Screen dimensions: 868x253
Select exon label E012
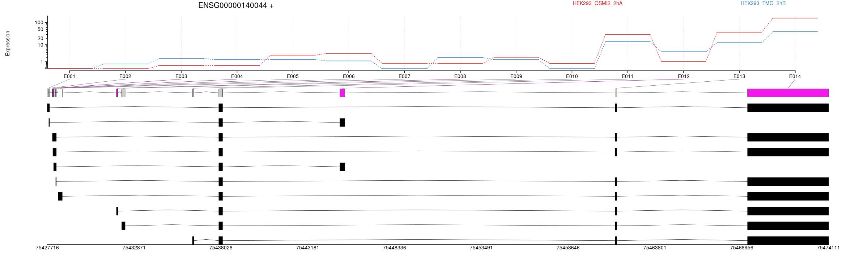(684, 76)
